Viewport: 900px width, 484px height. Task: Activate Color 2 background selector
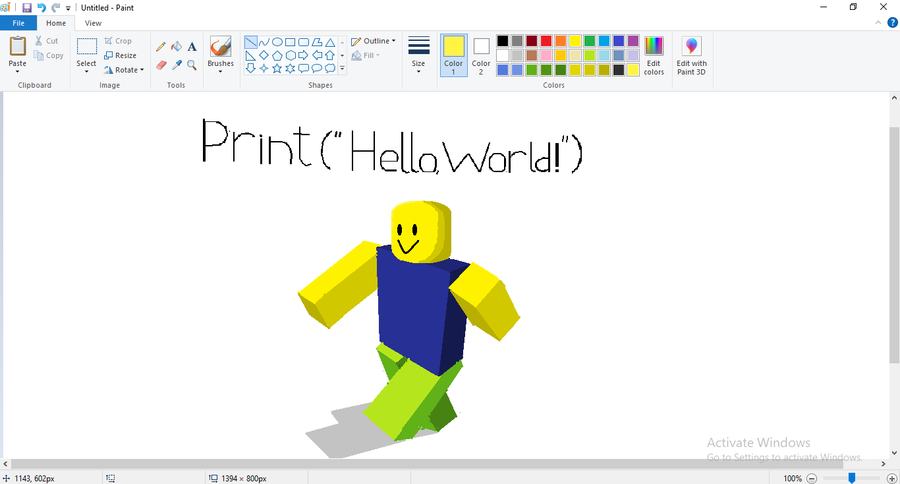pos(481,55)
